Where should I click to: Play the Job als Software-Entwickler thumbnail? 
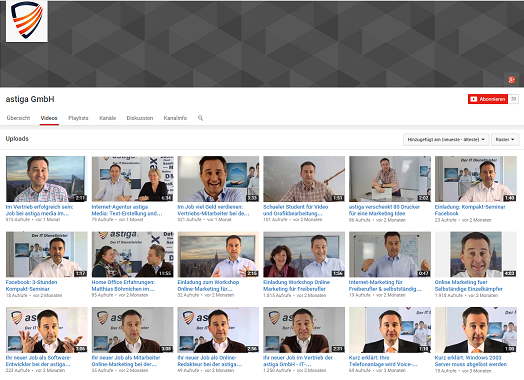(47, 330)
